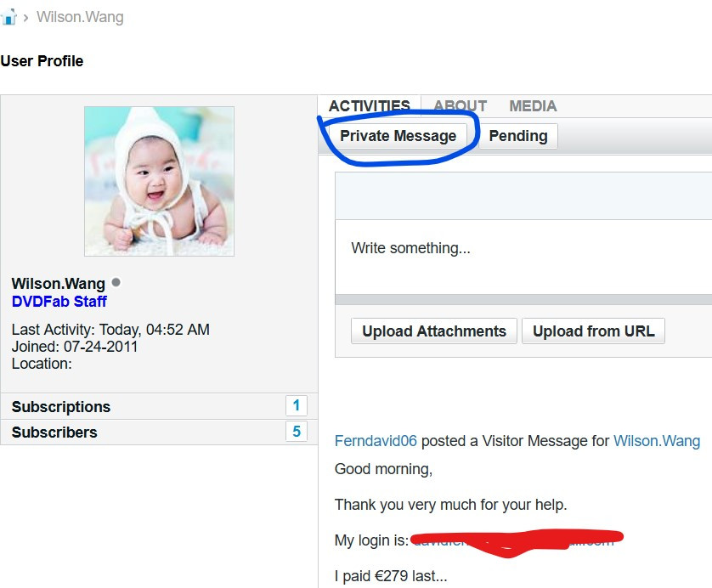The image size is (712, 588).
Task: Open Ferndavid06's profile link
Action: point(376,441)
